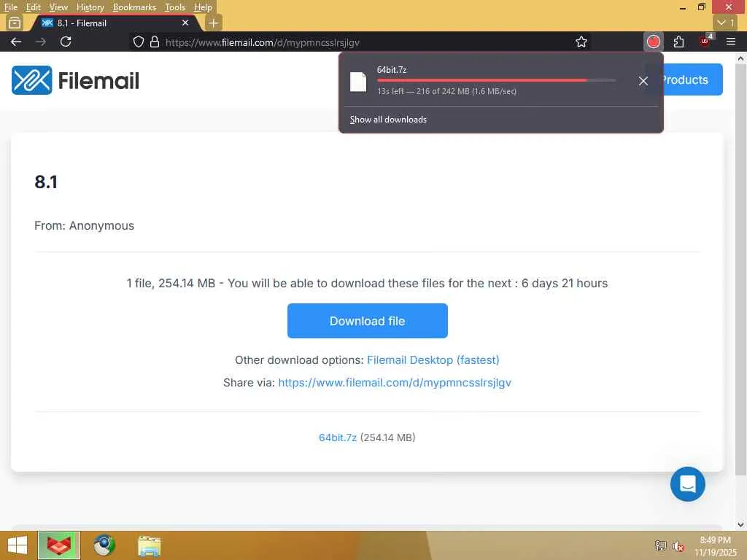Open the History menu

pyautogui.click(x=90, y=7)
